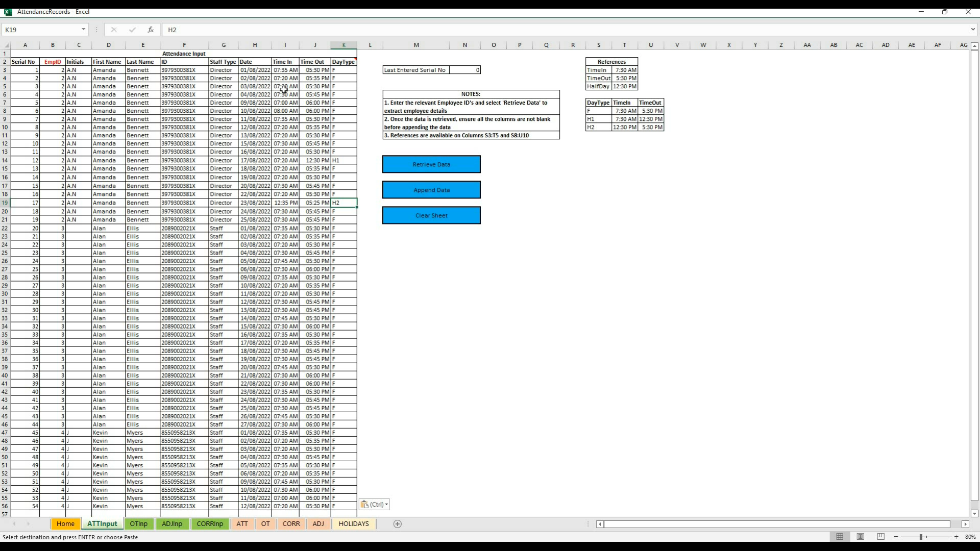Viewport: 980px width, 551px height.
Task: Click the Cancel formula X icon
Action: coord(114,30)
